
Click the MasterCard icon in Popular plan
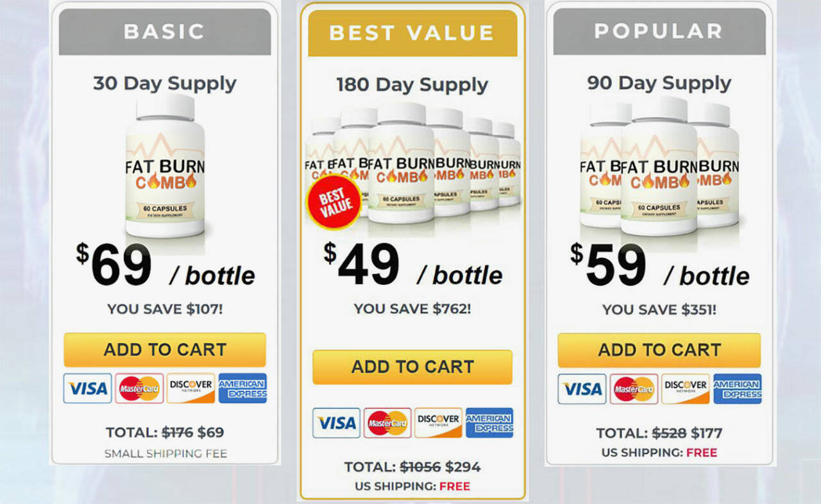[x=634, y=389]
